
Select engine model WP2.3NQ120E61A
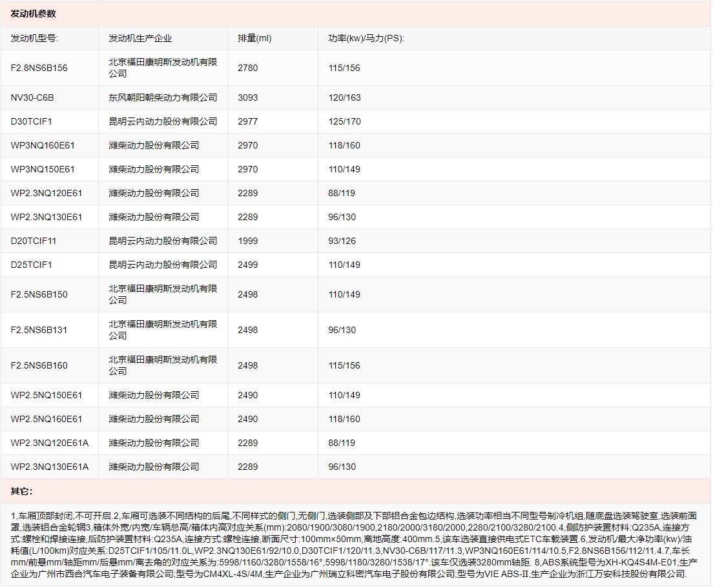[x=50, y=443]
